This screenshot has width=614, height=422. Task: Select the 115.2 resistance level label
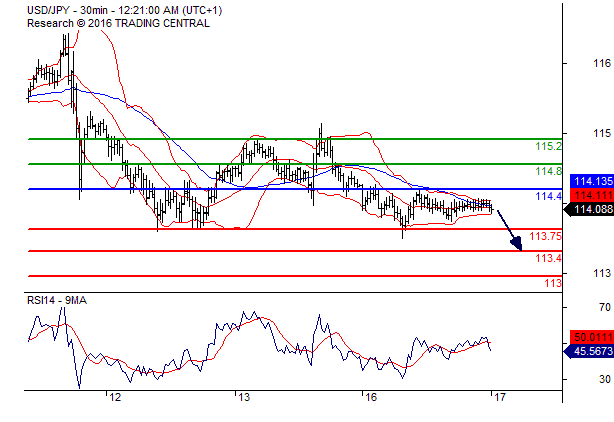pos(548,147)
